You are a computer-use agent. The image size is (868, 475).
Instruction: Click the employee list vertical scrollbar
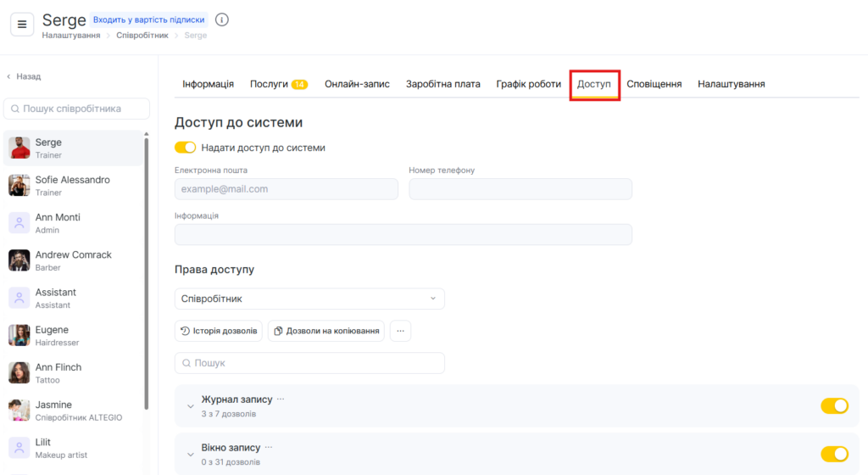[x=147, y=271]
